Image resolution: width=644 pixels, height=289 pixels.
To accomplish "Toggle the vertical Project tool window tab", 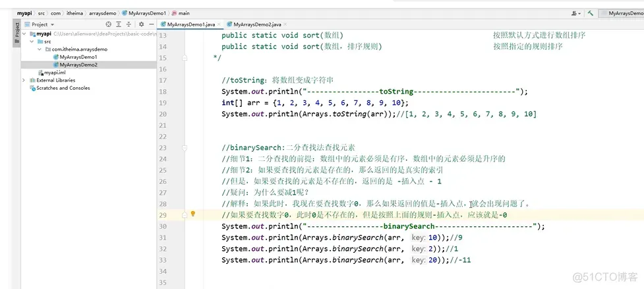I will pyautogui.click(x=17, y=33).
